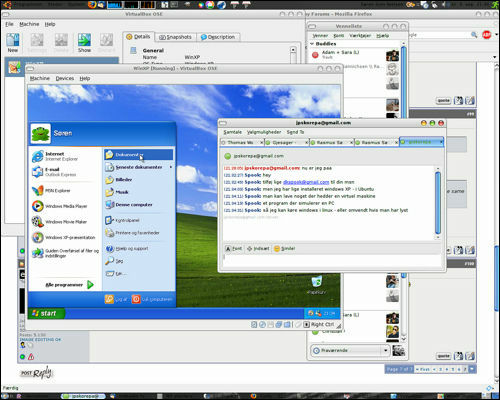500x400 pixels.
Task: Expand the Seneste dokumenter submenu arrow
Action: click(x=171, y=167)
